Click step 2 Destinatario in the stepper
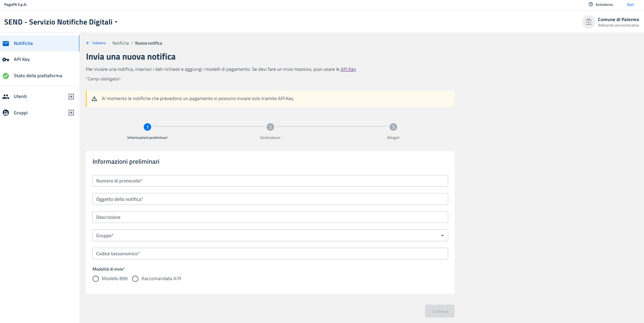Viewport: 644px width, 323px height. coord(270,127)
